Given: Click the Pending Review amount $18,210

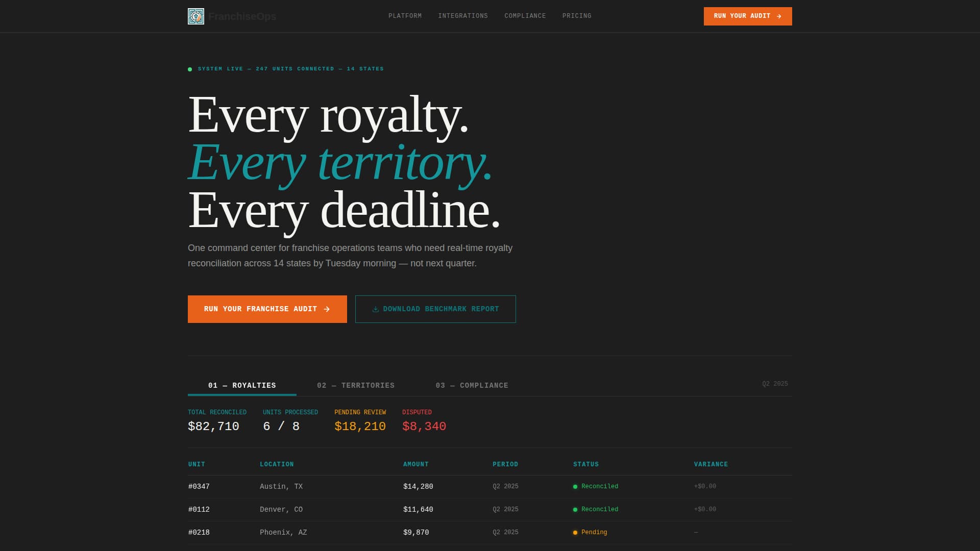Looking at the screenshot, I should coord(360,427).
